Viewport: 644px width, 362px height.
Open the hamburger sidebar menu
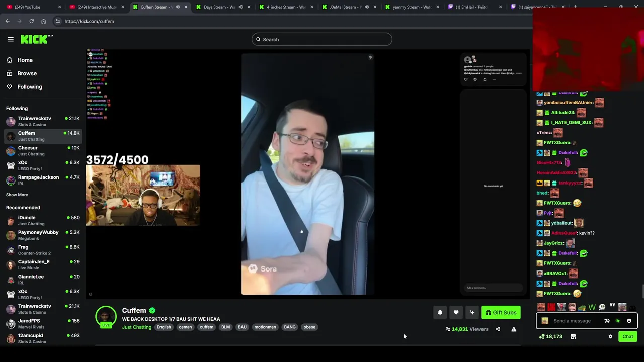[x=11, y=39]
